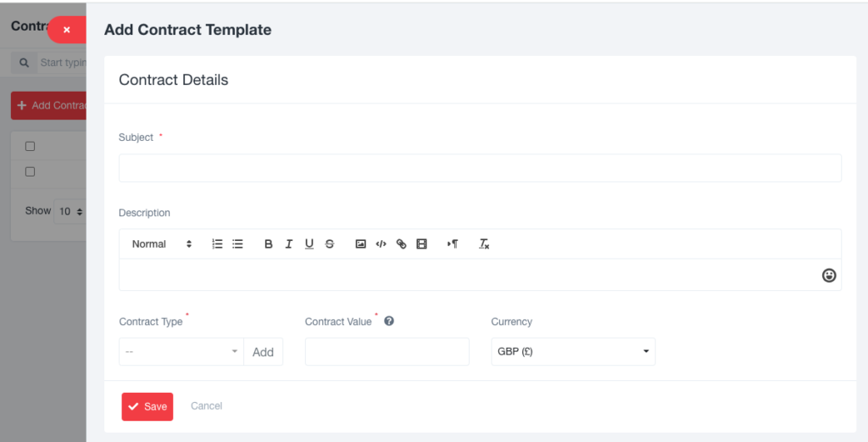Apply strikethrough formatting

(330, 243)
